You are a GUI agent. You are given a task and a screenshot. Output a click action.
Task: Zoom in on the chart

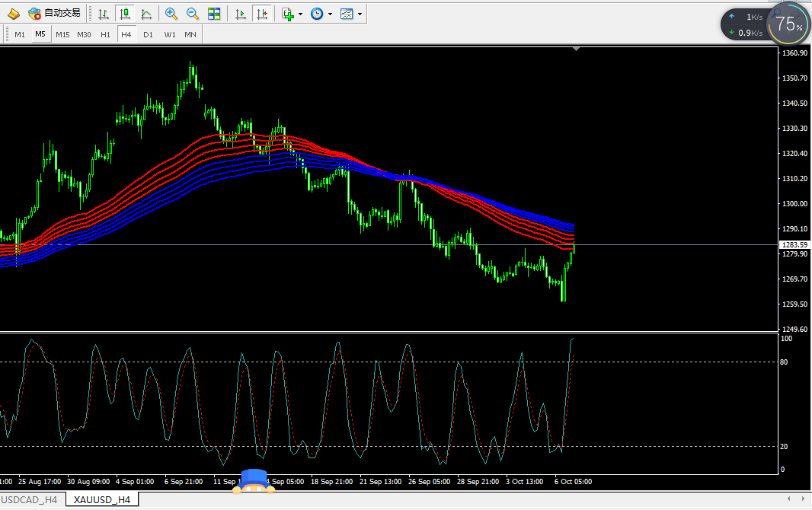click(x=171, y=14)
